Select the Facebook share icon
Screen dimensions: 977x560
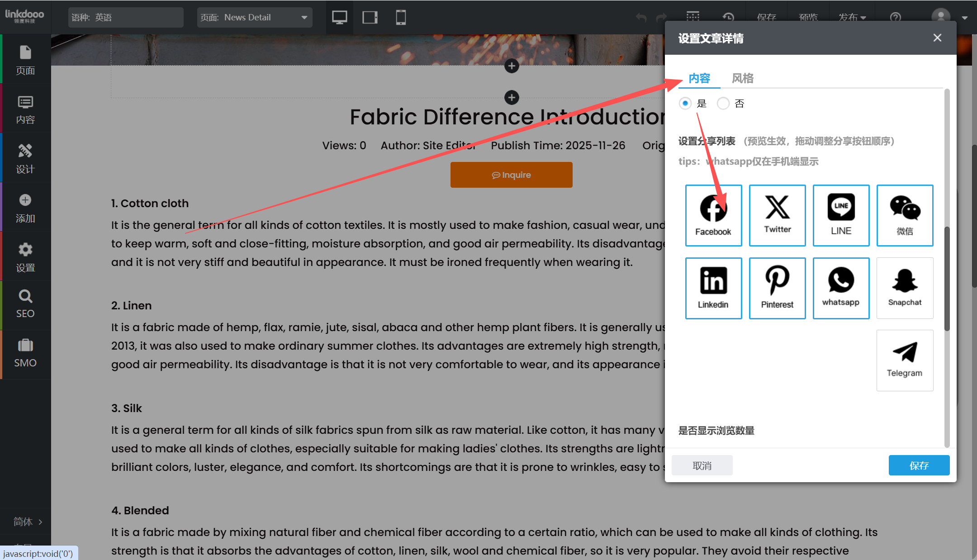(x=713, y=215)
